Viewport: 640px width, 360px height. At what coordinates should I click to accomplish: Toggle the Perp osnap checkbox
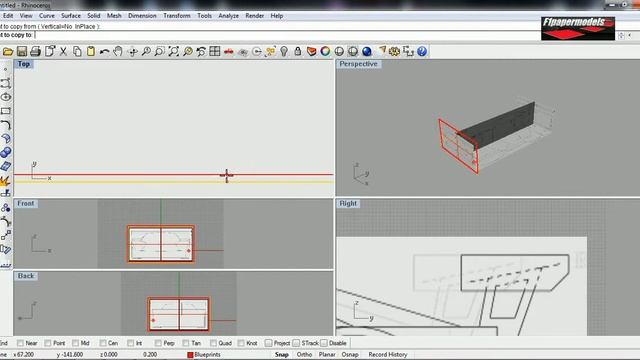click(158, 343)
